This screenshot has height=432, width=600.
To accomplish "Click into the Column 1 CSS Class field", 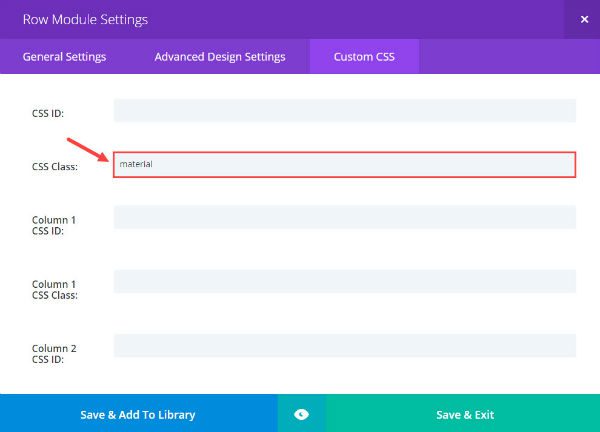I will point(344,281).
